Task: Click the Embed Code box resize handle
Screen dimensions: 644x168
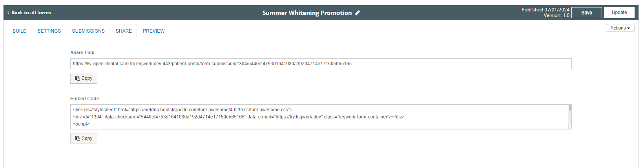Action: coord(570,127)
